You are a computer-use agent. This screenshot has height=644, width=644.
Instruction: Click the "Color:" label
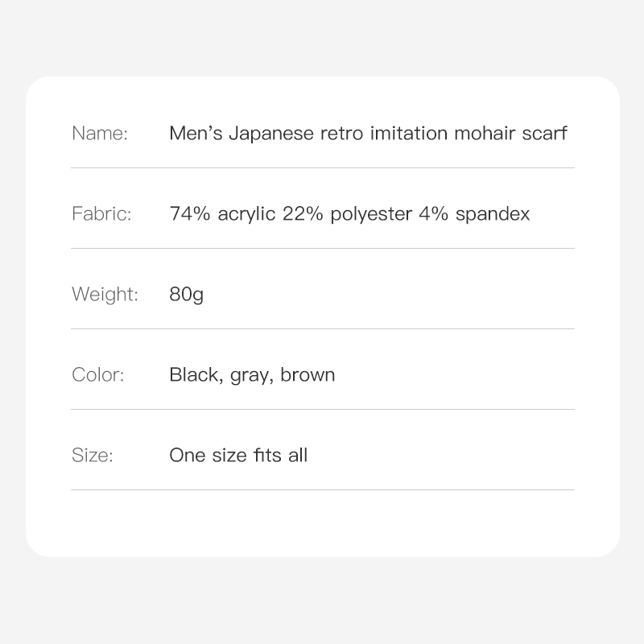point(98,375)
